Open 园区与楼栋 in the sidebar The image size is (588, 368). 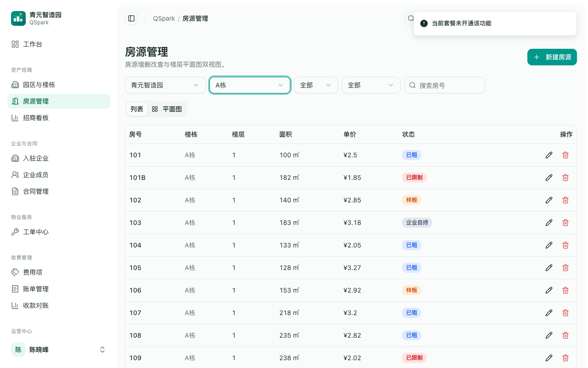(59, 85)
